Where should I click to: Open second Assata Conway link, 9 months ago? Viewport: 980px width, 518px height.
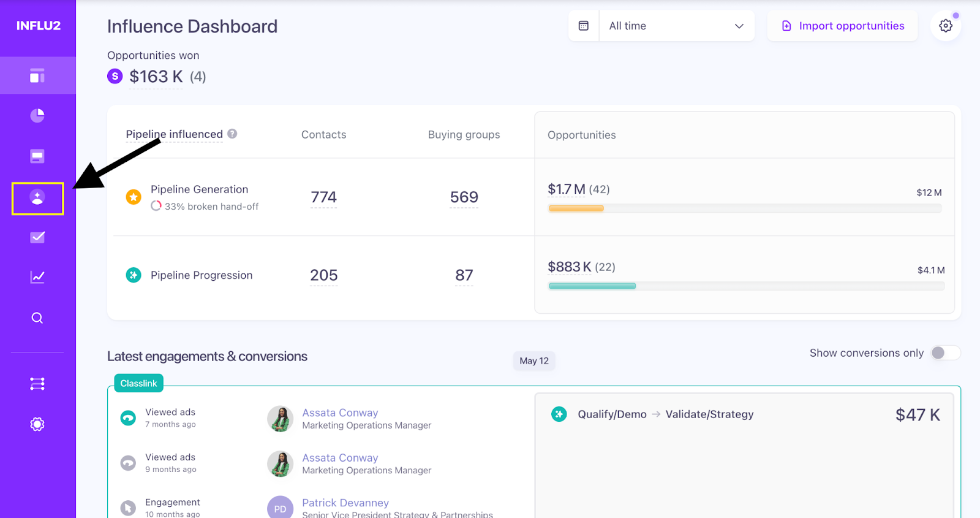click(x=340, y=458)
